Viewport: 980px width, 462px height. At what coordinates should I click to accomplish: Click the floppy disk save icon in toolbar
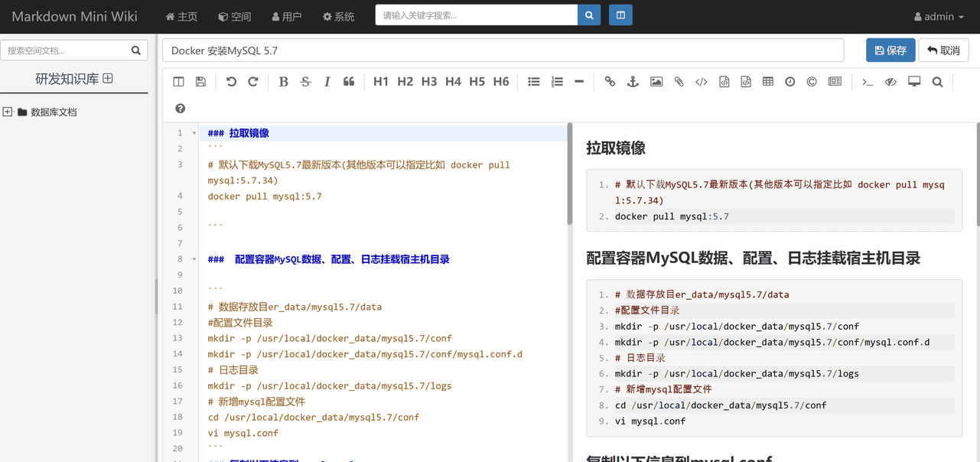(x=200, y=82)
